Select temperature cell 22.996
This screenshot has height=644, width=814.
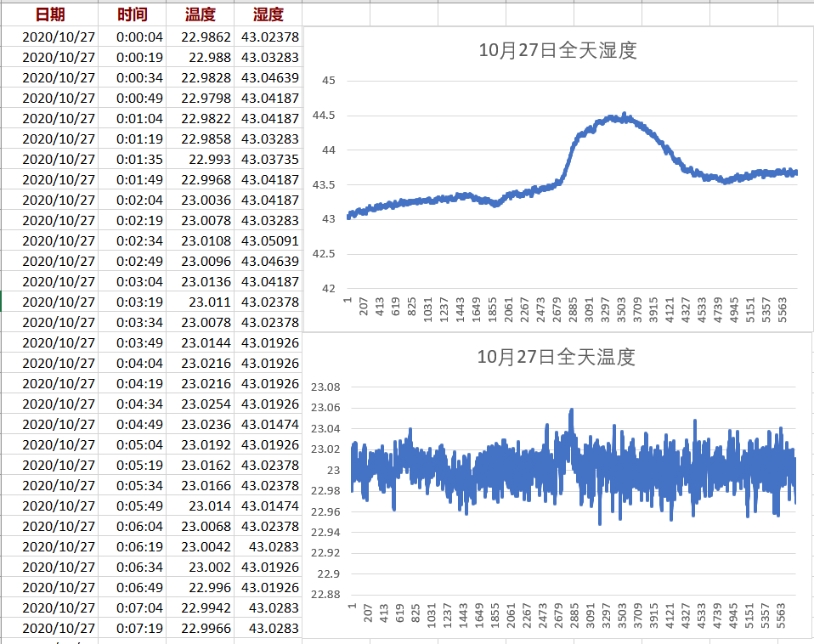201,587
